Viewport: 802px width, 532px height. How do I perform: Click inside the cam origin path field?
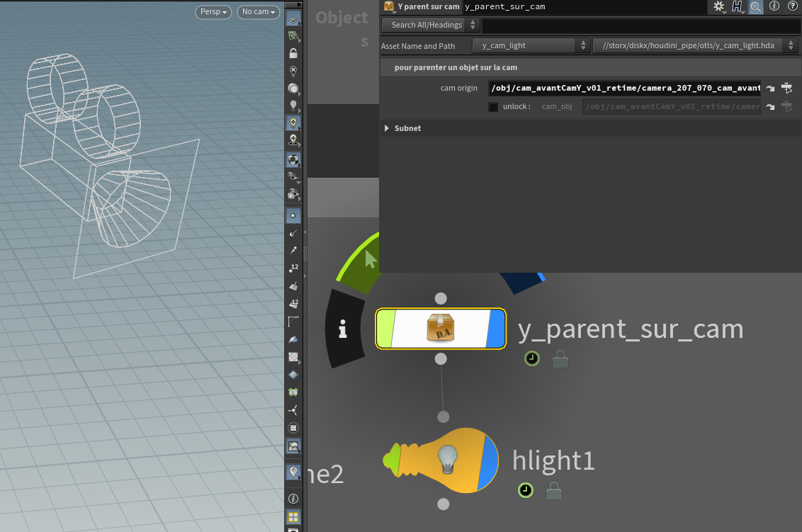point(624,88)
